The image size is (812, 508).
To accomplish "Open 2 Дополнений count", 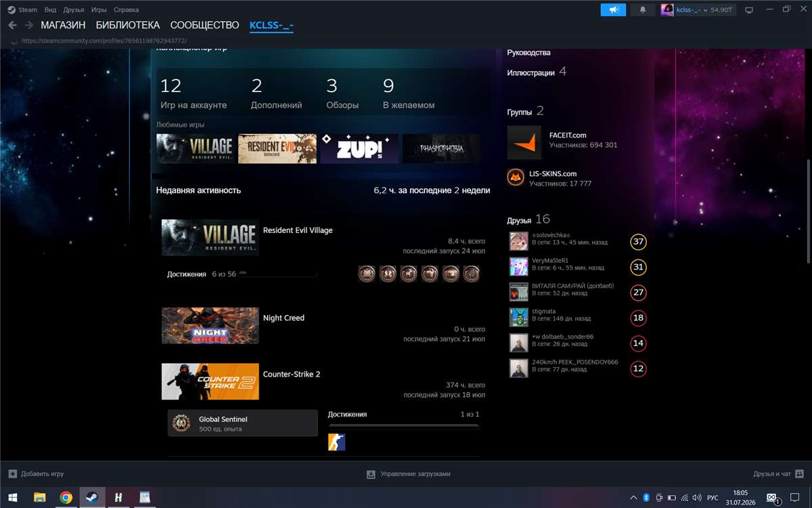I will tap(276, 93).
